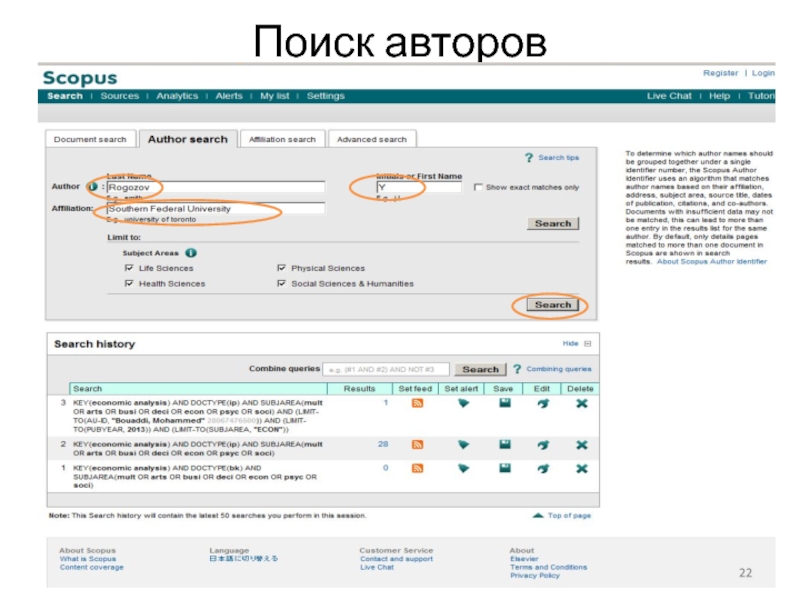Open What is Scopus footer link
800x600 pixels.
click(88, 559)
